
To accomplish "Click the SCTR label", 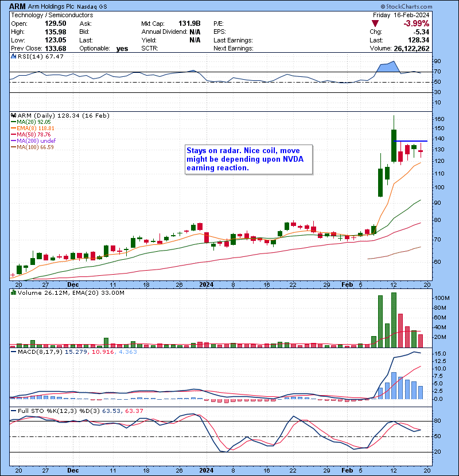I will coord(150,48).
